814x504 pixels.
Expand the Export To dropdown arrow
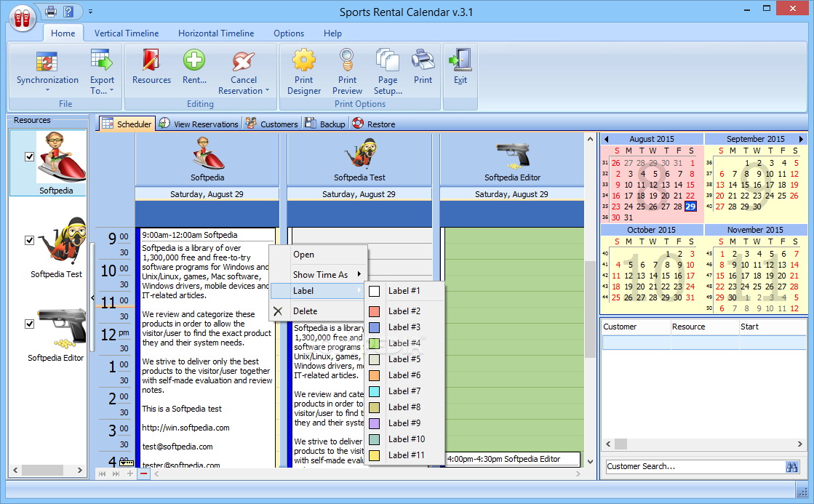coord(111,91)
